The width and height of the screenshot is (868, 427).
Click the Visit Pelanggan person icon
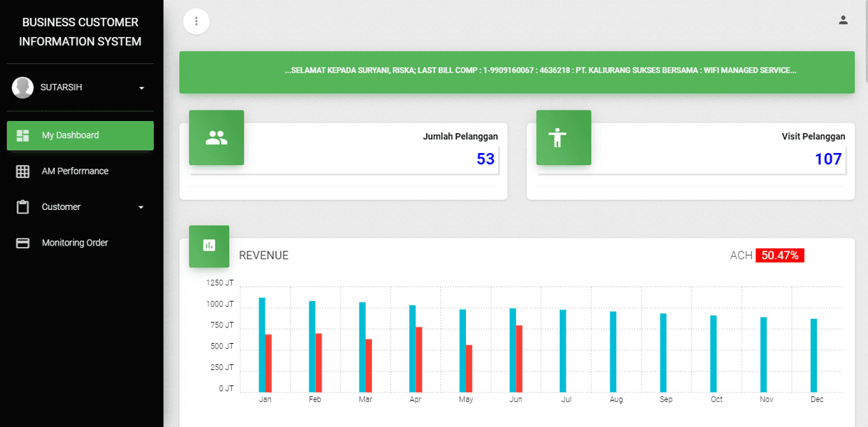[x=563, y=138]
